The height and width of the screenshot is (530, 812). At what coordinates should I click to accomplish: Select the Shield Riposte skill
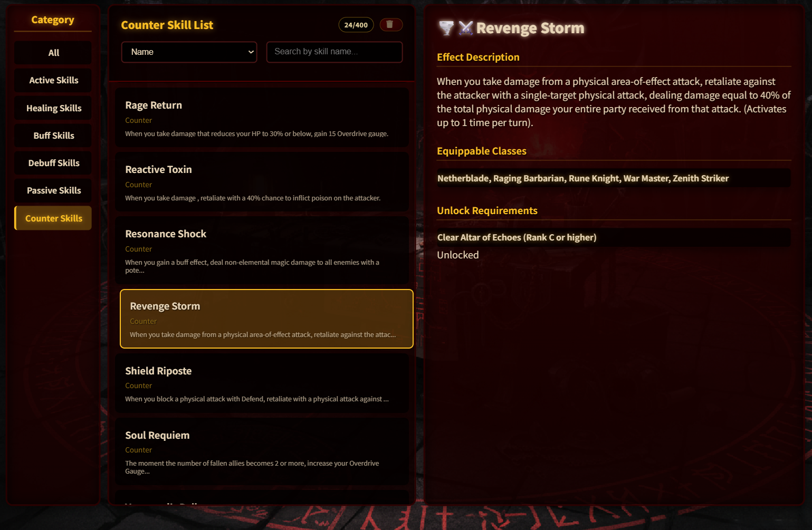pos(262,383)
